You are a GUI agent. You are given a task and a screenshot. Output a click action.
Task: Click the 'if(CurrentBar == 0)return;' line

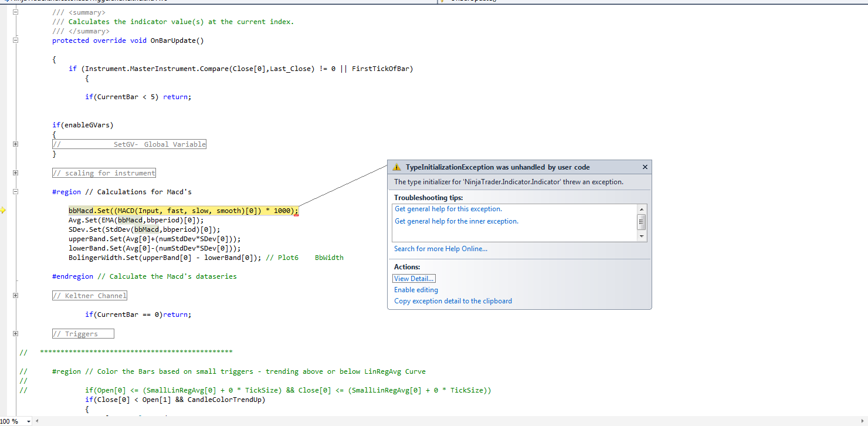point(138,315)
